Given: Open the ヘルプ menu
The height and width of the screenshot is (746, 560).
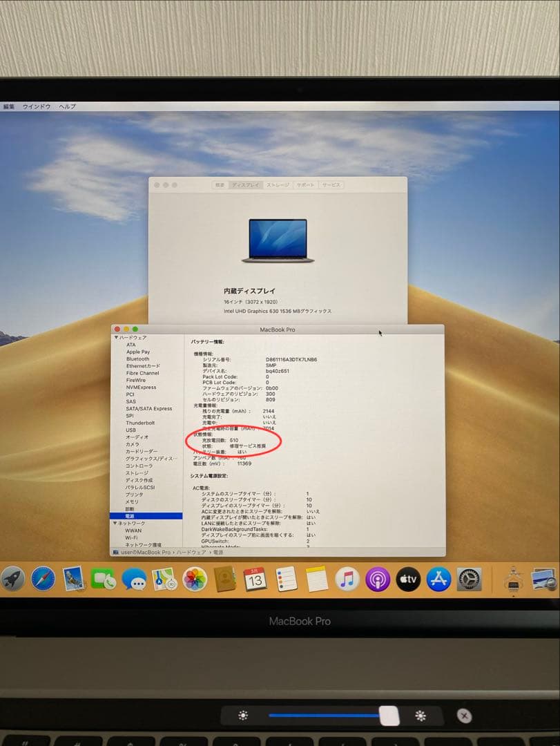Looking at the screenshot, I should click(x=66, y=107).
